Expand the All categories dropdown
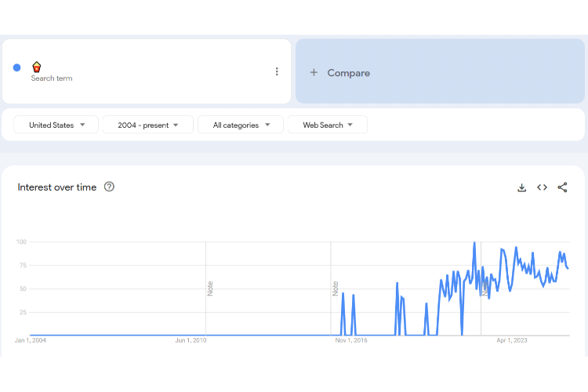This screenshot has height=392, width=588. coord(241,125)
